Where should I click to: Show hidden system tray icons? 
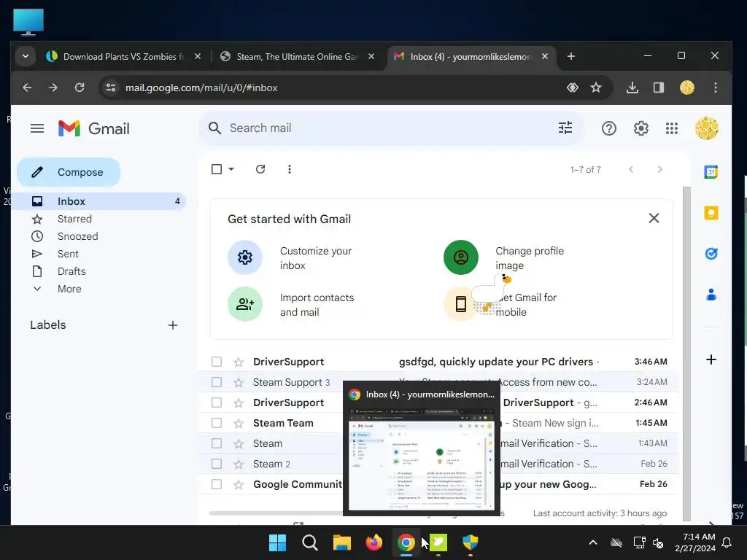[x=592, y=542]
